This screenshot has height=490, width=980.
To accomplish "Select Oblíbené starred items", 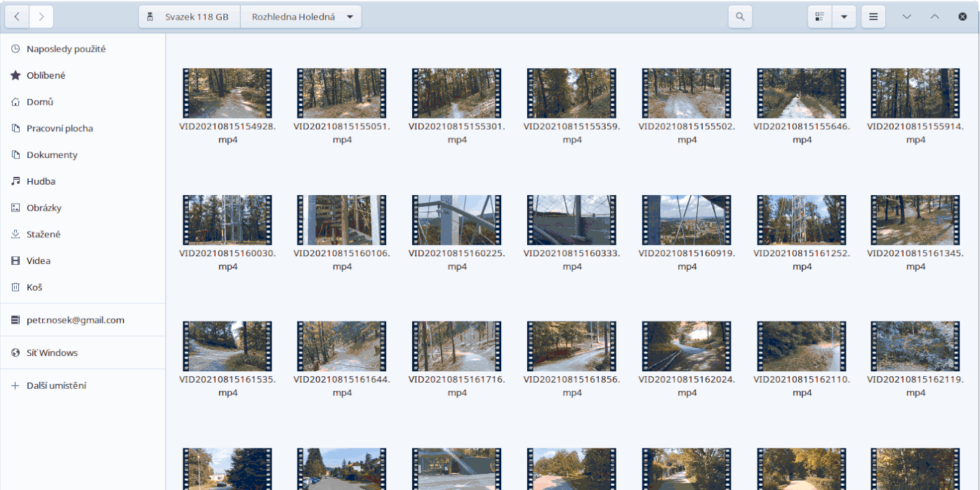I will (46, 75).
